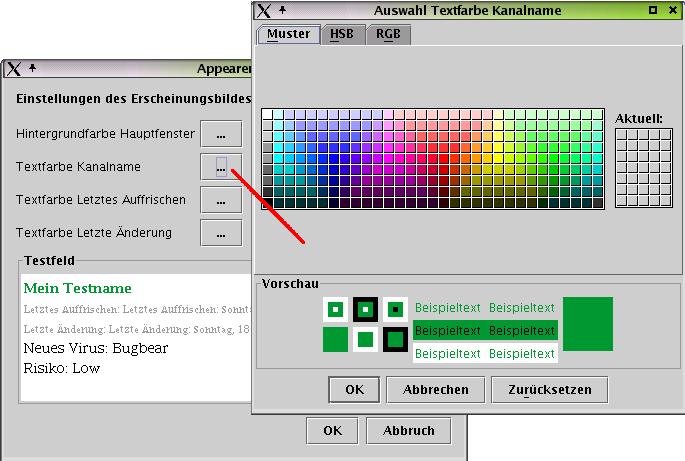This screenshot has height=461, width=685.
Task: Switch to the Muster tab
Action: pos(288,34)
